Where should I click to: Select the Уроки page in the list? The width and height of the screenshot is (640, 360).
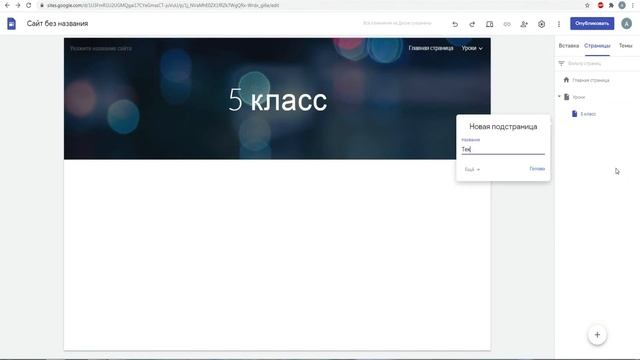point(578,97)
